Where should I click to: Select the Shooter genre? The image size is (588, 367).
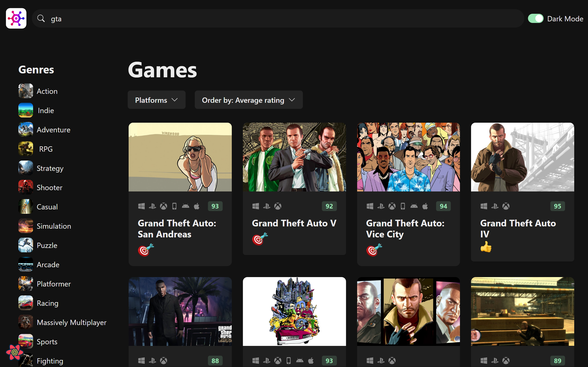(x=49, y=187)
